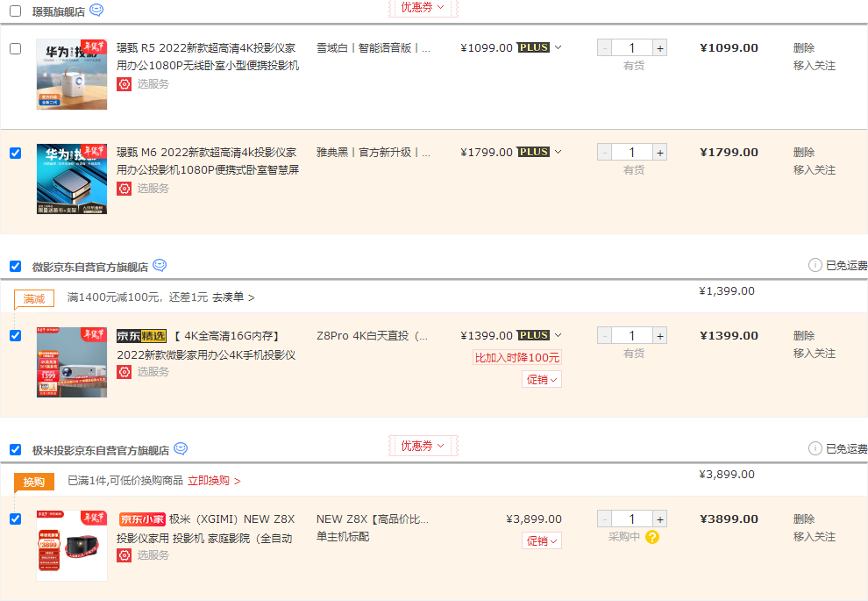Open 促销 dropdown for 微影 Z8Pro

[x=541, y=379]
